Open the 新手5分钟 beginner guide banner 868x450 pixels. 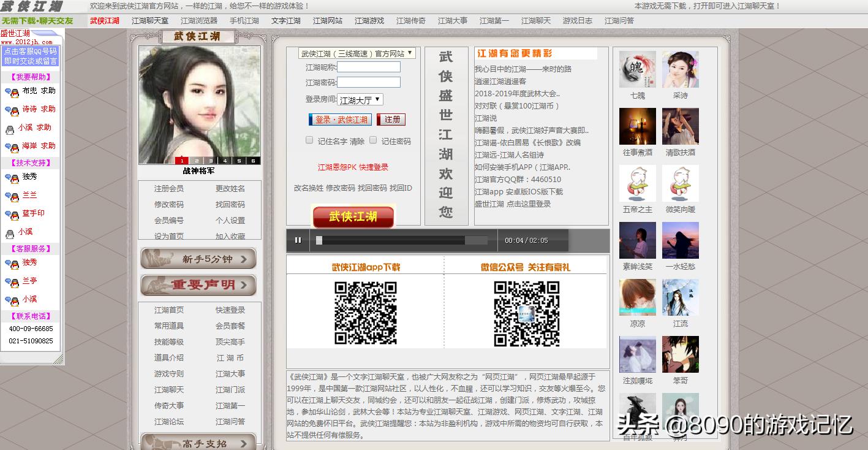(x=197, y=258)
